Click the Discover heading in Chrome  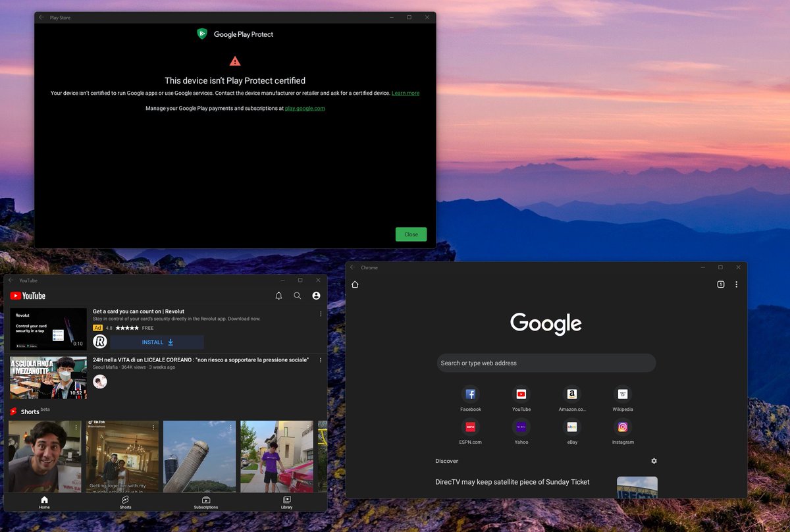[446, 461]
